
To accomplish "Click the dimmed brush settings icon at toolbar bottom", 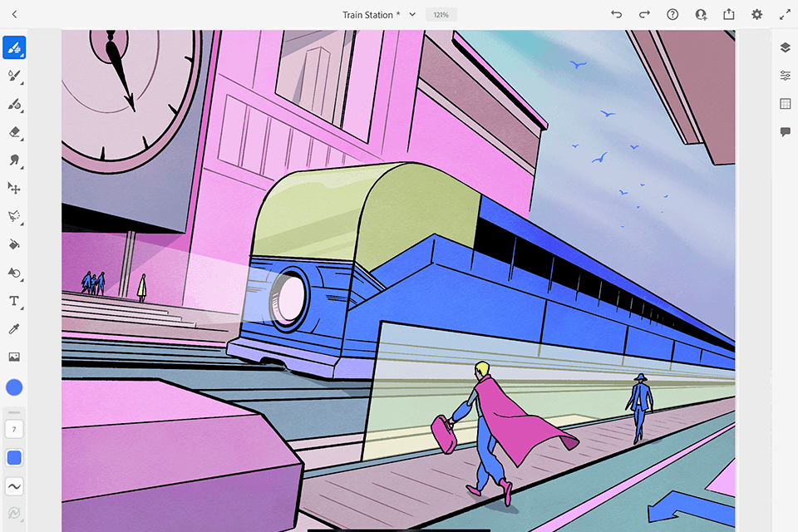I will [14, 513].
